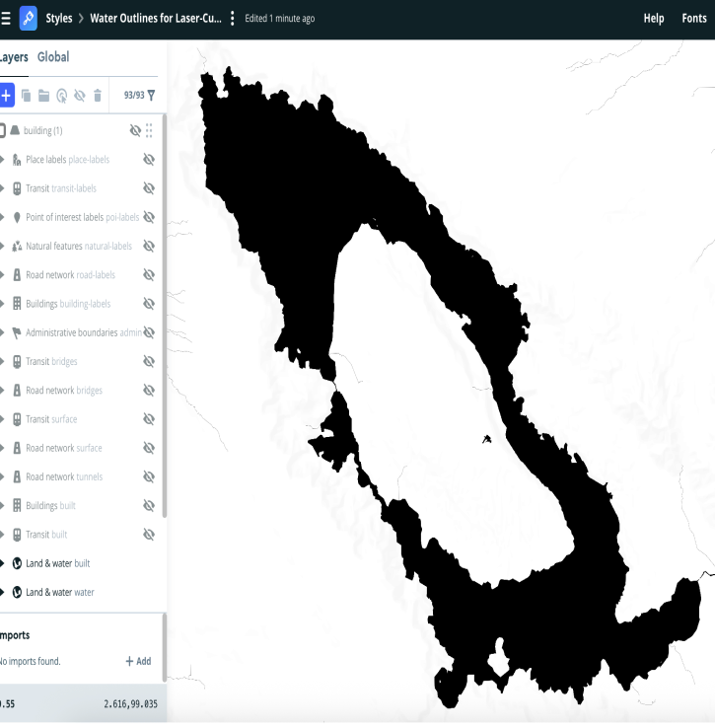The image size is (715, 728).
Task: Tick the building (1) layer checkbox
Action: pos(2,130)
